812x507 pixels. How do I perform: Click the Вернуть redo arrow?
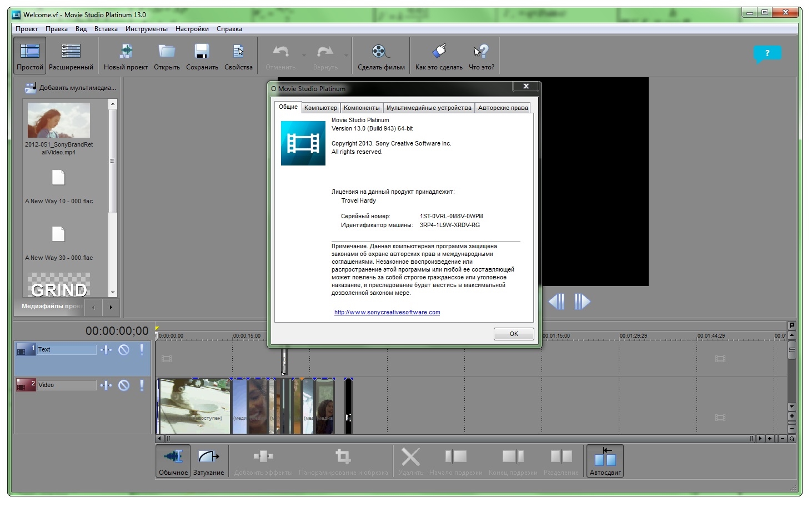point(325,52)
